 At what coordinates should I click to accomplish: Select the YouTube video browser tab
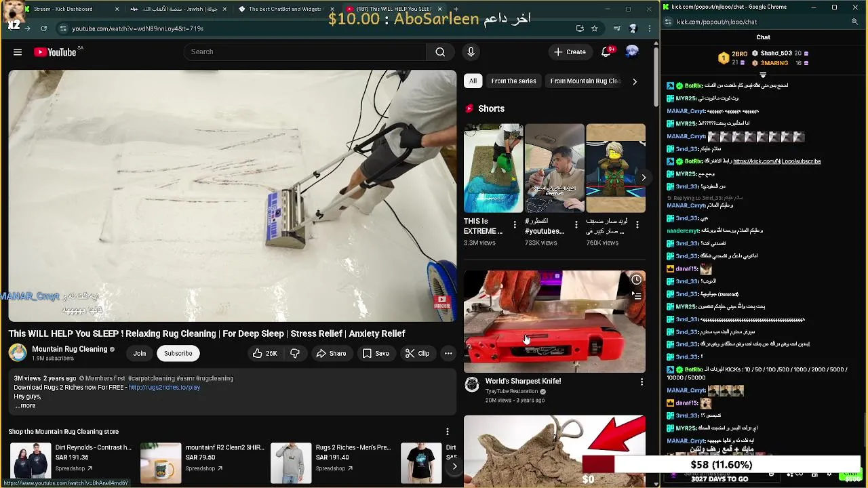(393, 9)
